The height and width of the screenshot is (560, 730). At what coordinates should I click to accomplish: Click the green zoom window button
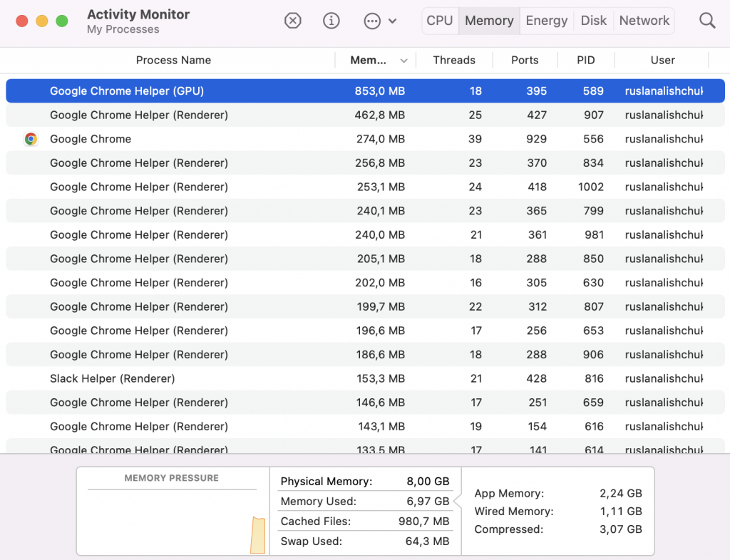pos(62,21)
